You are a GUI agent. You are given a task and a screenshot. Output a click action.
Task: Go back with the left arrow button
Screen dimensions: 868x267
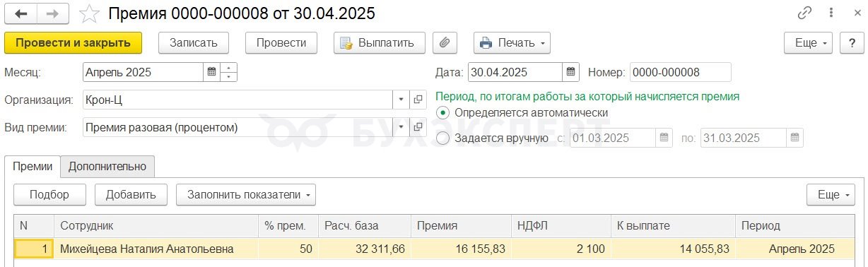click(22, 13)
